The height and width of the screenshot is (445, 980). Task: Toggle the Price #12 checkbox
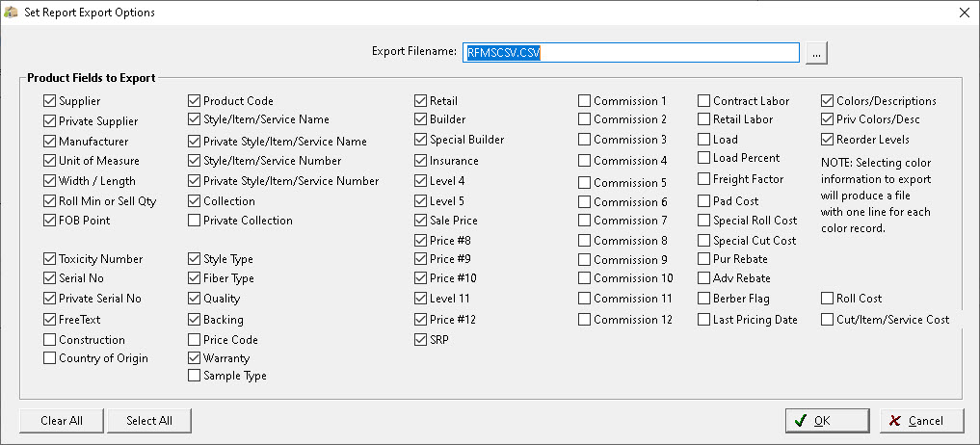tap(421, 320)
